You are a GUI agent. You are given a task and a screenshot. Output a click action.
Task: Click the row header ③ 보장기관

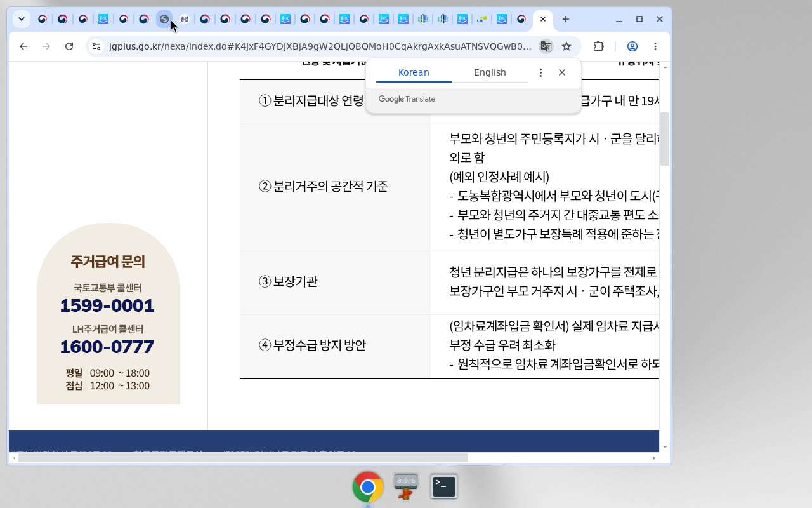pyautogui.click(x=288, y=281)
